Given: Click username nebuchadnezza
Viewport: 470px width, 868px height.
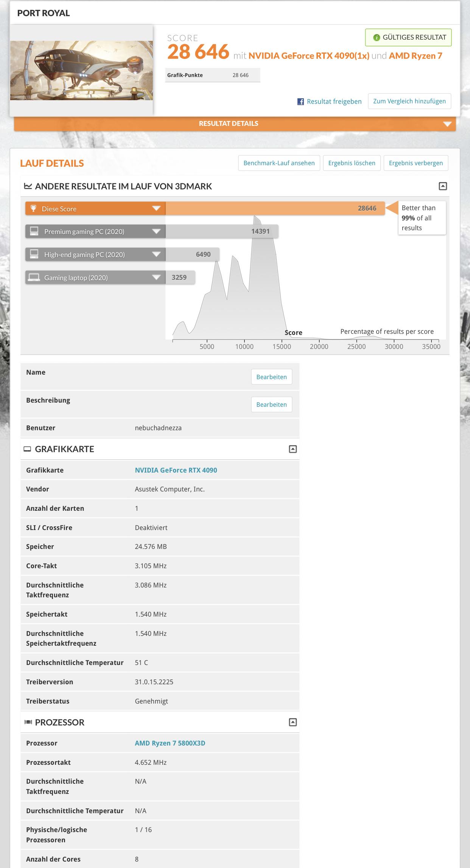Looking at the screenshot, I should pyautogui.click(x=158, y=428).
